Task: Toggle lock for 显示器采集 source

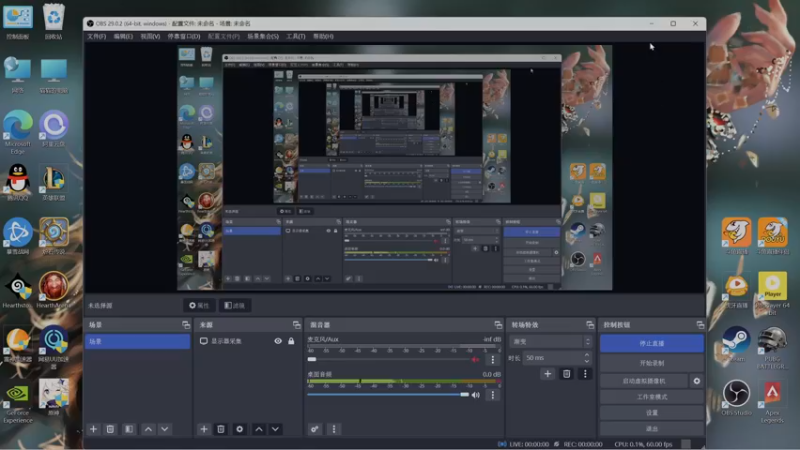Action: [291, 341]
